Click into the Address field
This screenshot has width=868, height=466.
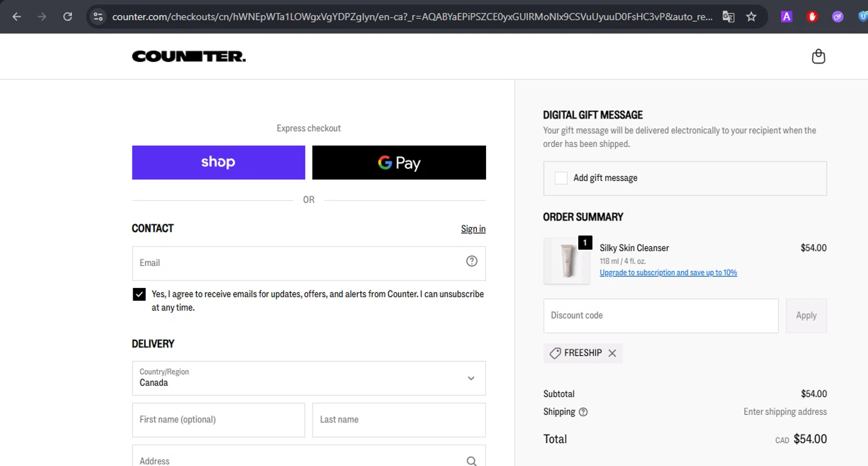point(309,456)
